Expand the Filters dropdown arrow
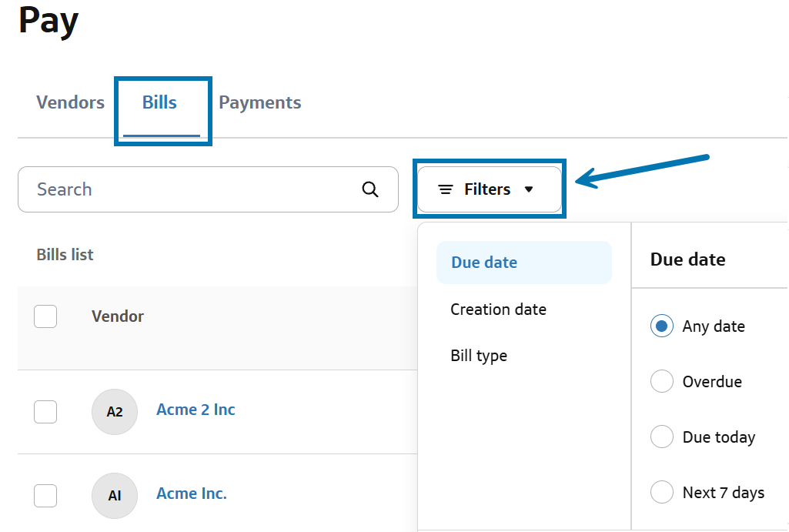Screen dimensions: 789x532 pos(529,189)
